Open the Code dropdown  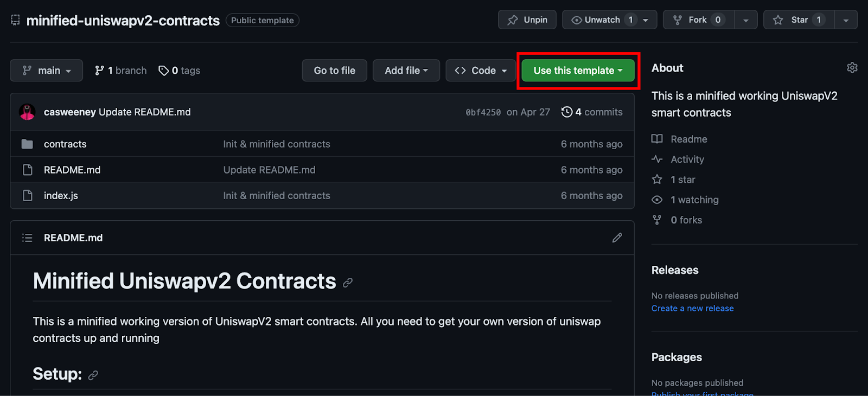click(481, 71)
